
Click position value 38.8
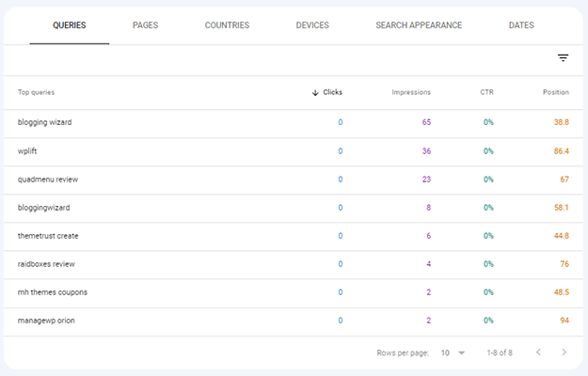(562, 122)
